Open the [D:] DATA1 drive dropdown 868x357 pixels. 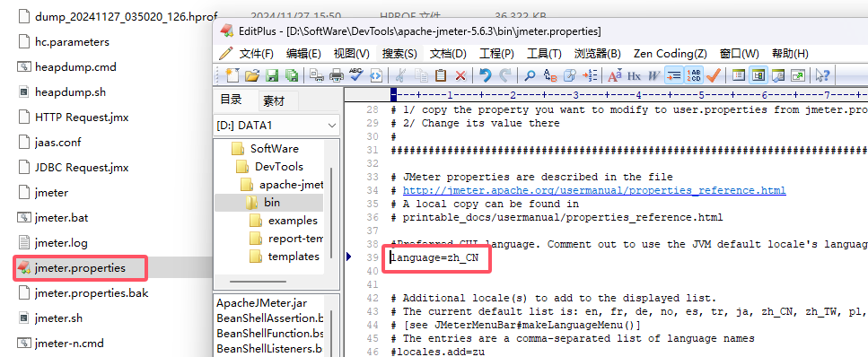(276, 126)
